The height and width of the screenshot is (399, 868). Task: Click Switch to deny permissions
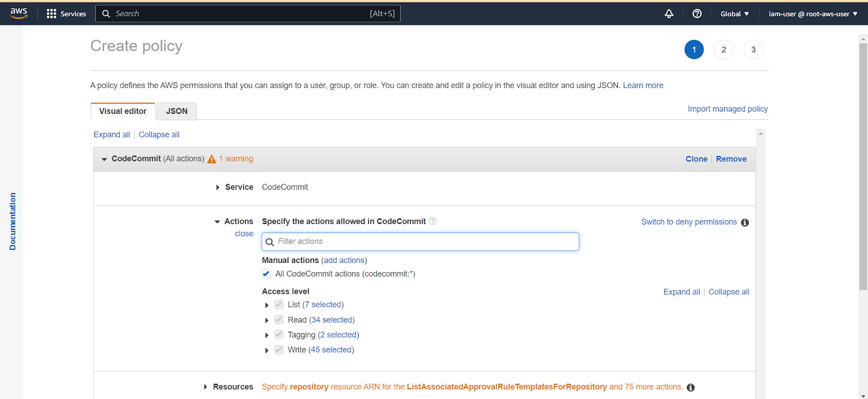click(x=689, y=222)
